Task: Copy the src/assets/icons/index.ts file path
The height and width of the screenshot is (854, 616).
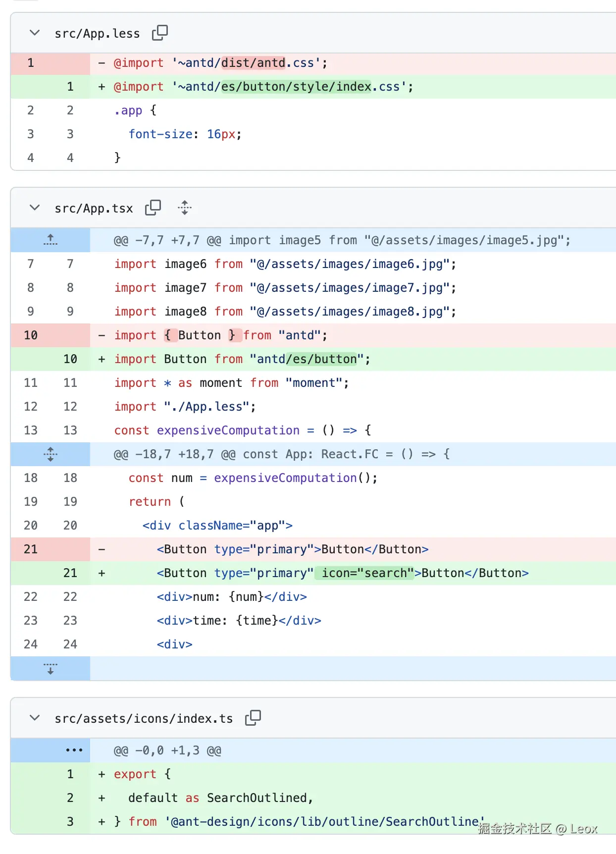Action: click(253, 718)
